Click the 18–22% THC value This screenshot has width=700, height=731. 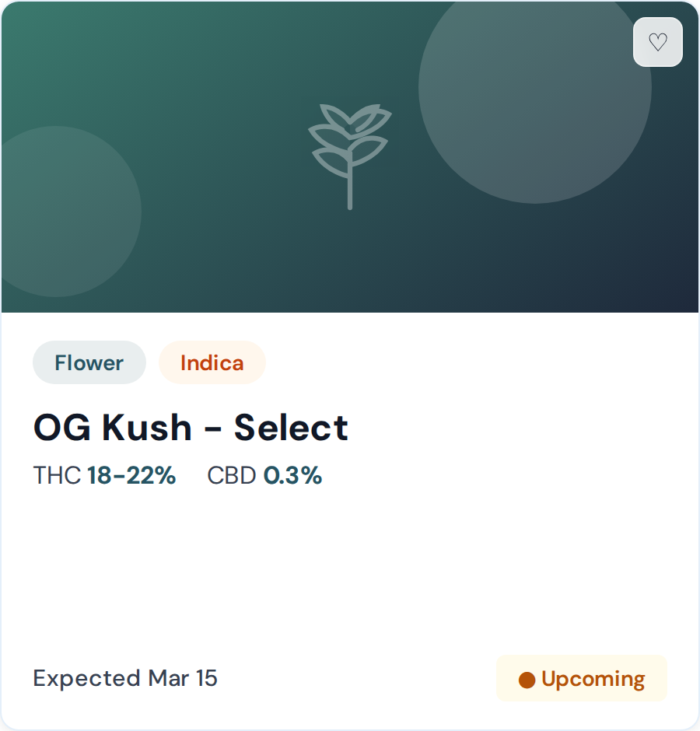coord(131,475)
